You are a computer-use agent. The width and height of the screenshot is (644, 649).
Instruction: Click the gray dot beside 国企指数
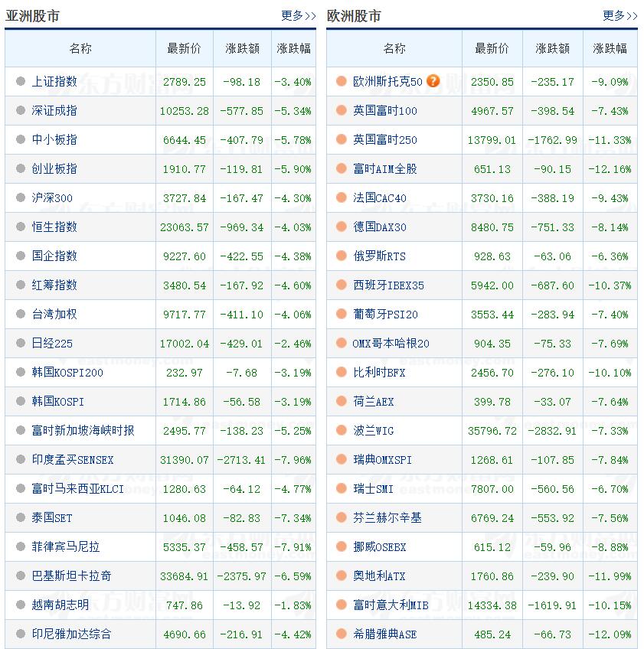tap(21, 256)
